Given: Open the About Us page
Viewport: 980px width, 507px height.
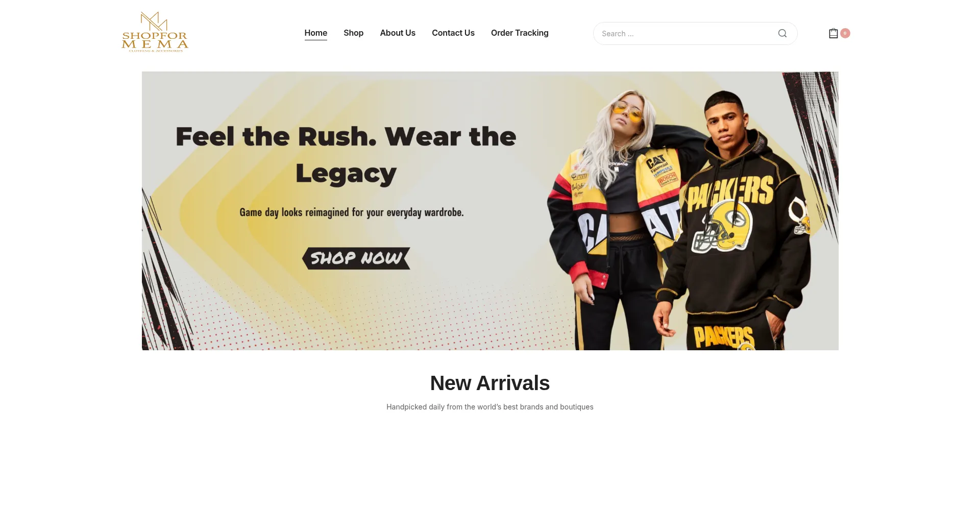Looking at the screenshot, I should [398, 33].
